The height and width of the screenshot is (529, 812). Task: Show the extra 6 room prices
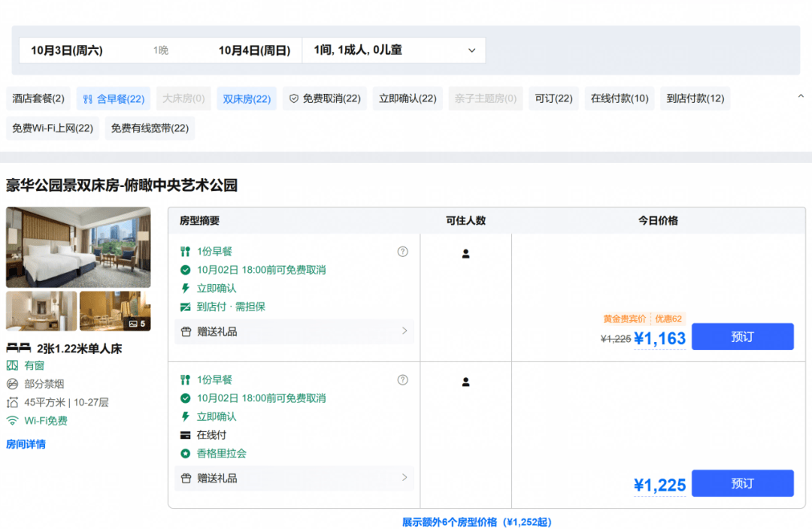coord(477,521)
